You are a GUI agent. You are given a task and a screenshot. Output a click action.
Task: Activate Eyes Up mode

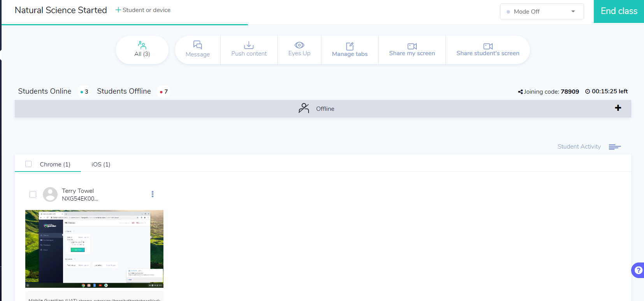click(299, 50)
